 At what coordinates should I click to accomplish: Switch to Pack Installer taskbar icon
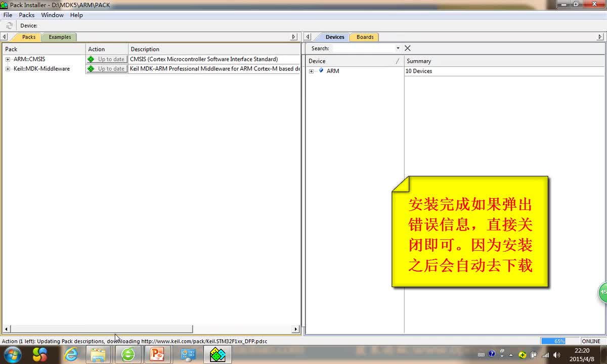[x=218, y=355]
